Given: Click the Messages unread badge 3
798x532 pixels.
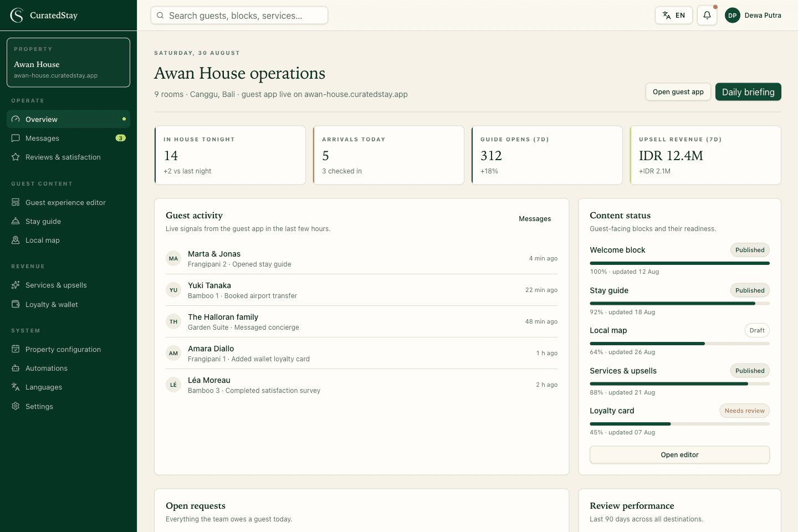Looking at the screenshot, I should (120, 138).
